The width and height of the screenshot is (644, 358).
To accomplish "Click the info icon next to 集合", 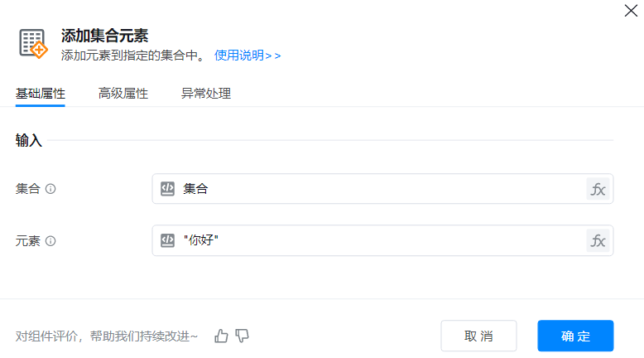I will point(50,189).
